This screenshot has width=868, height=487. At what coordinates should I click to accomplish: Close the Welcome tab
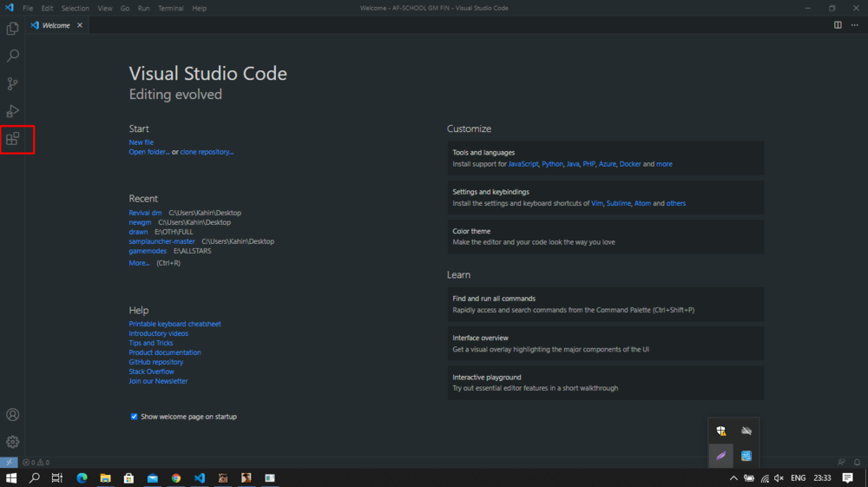point(80,25)
